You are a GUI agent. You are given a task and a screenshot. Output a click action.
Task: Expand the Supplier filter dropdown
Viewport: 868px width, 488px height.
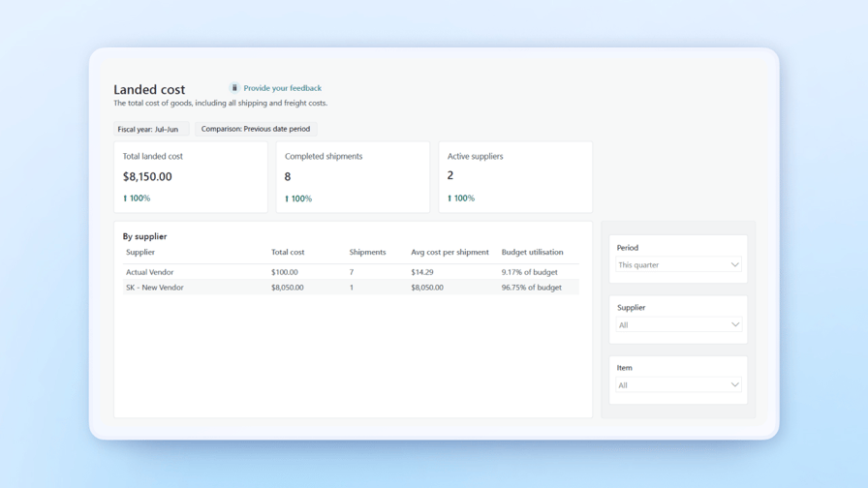coord(678,325)
